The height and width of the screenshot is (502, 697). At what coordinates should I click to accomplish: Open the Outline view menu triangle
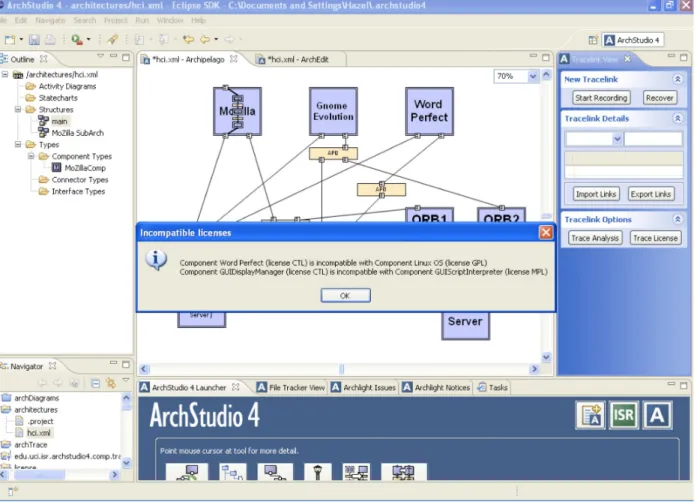(x=100, y=56)
